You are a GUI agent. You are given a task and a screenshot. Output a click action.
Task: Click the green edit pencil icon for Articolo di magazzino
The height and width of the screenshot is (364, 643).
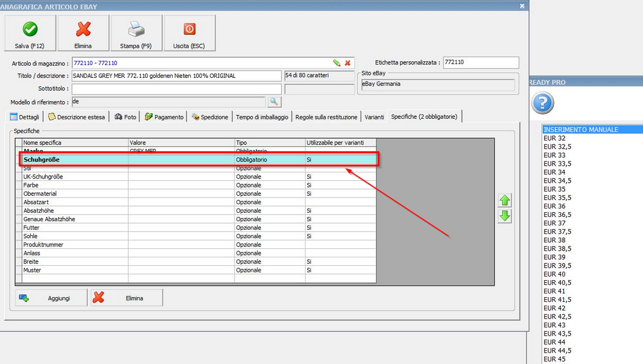coord(337,63)
